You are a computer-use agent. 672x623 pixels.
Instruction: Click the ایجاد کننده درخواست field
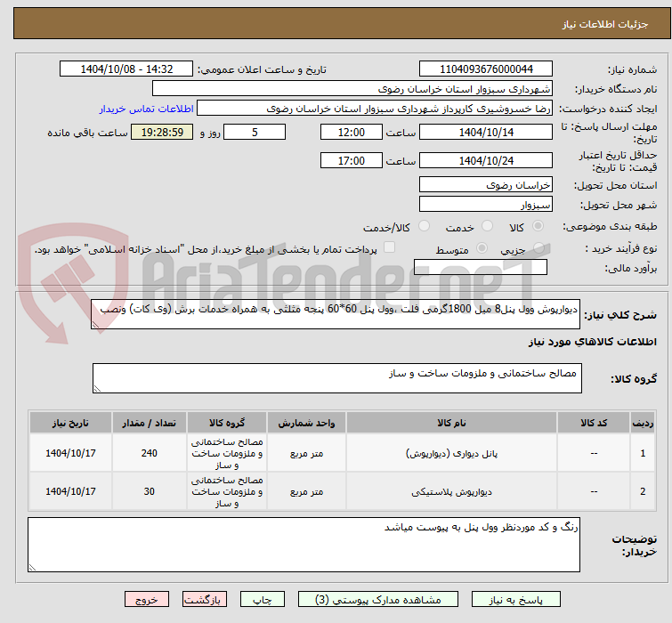pos(375,109)
